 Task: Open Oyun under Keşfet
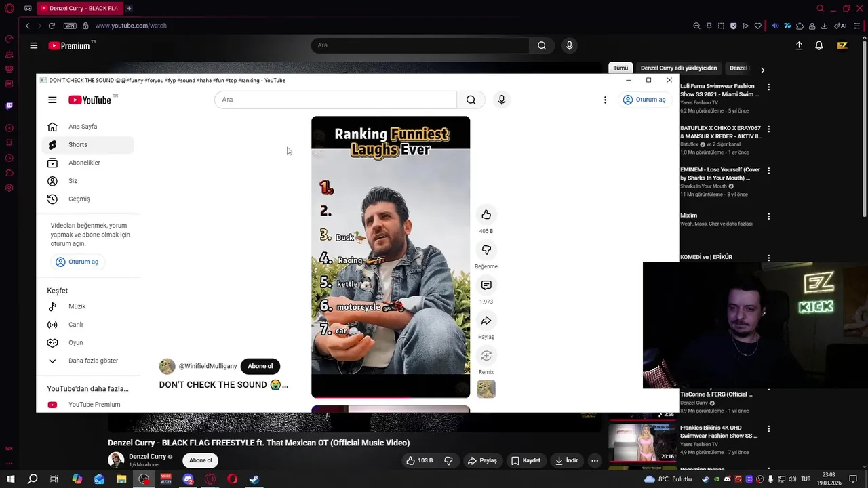(87, 343)
